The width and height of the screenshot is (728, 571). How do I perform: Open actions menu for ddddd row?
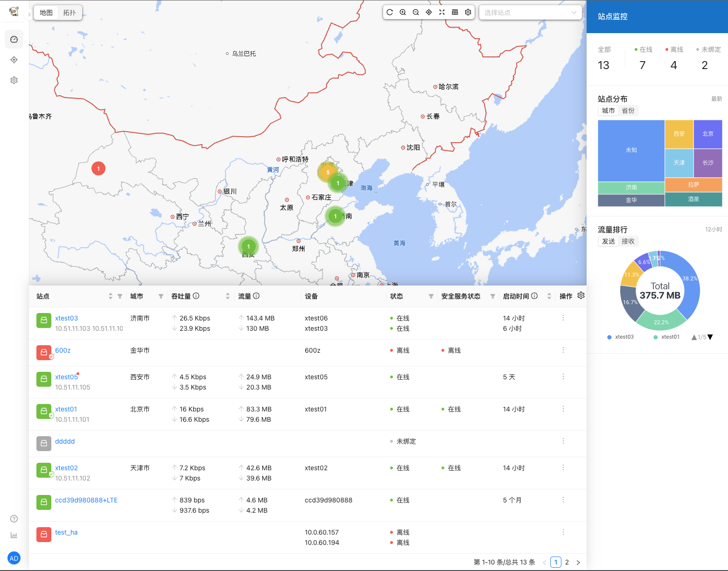tap(563, 441)
